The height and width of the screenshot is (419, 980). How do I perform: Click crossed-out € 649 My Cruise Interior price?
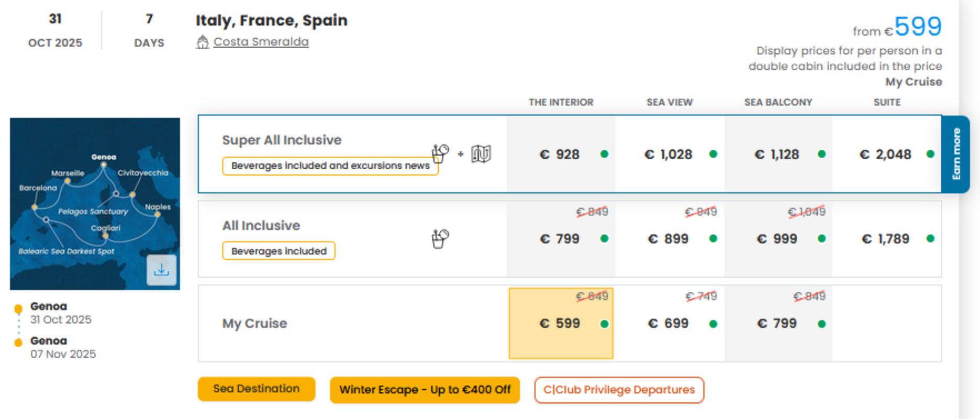click(592, 296)
